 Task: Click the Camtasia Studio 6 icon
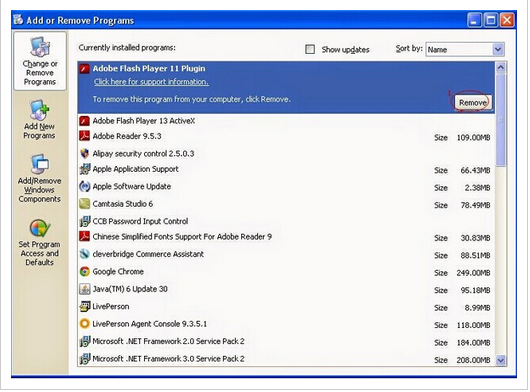[x=85, y=204]
